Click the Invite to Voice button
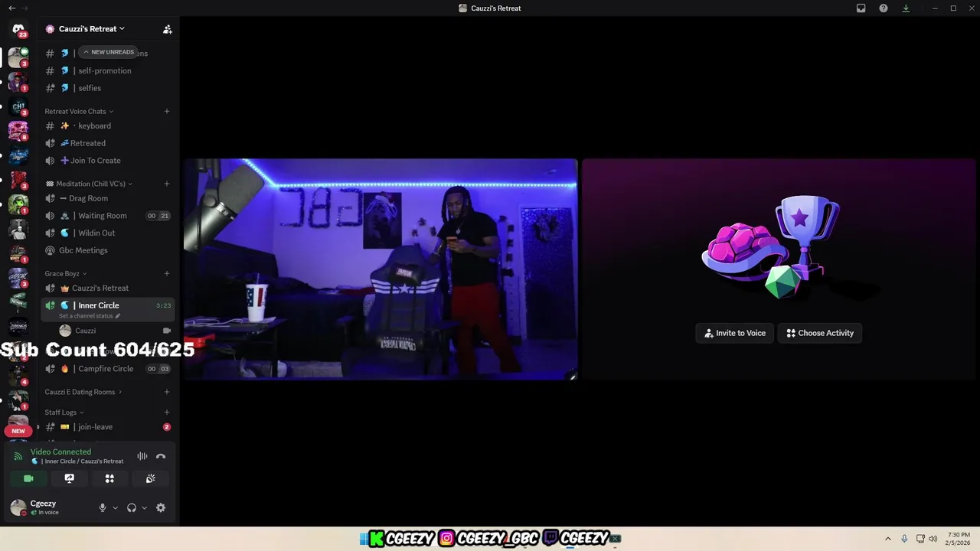The image size is (980, 551). (x=735, y=333)
